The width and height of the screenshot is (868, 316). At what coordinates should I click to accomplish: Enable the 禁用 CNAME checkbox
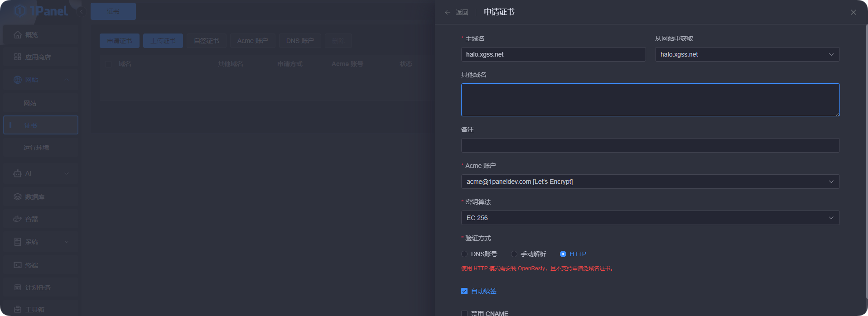(x=464, y=313)
